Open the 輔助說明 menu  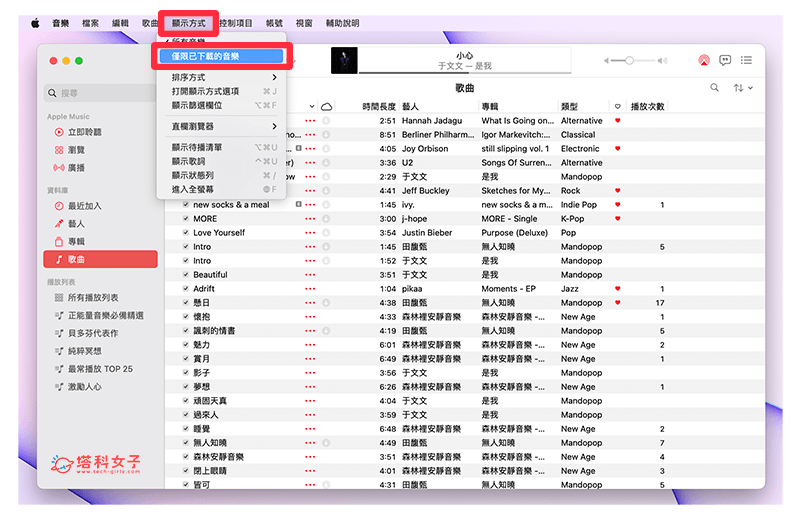tap(342, 23)
